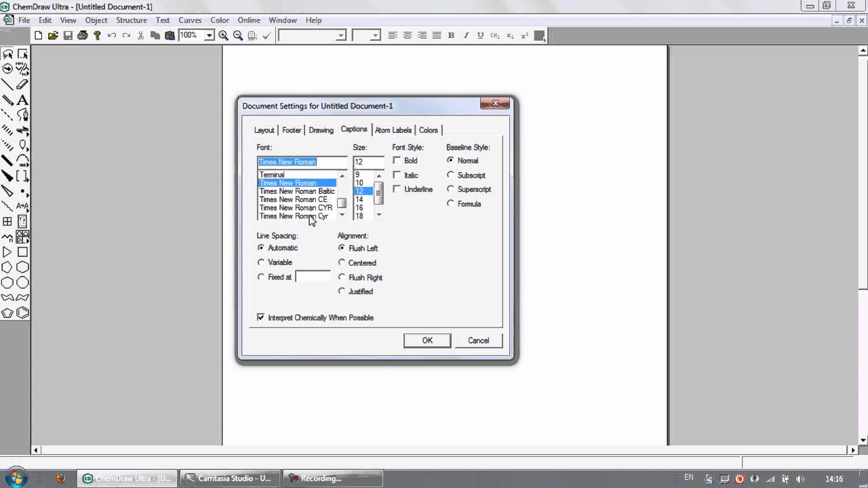
Task: Click the Bold B toolbar icon
Action: (451, 35)
